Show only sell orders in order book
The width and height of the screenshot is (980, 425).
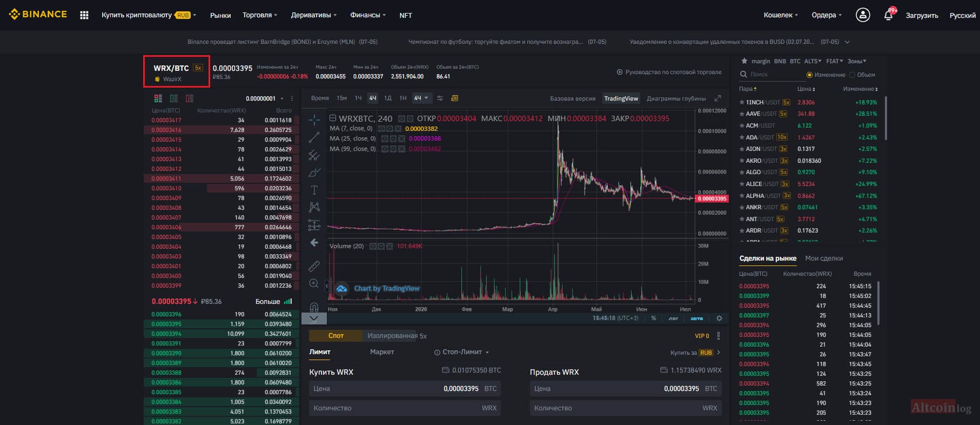click(x=190, y=98)
